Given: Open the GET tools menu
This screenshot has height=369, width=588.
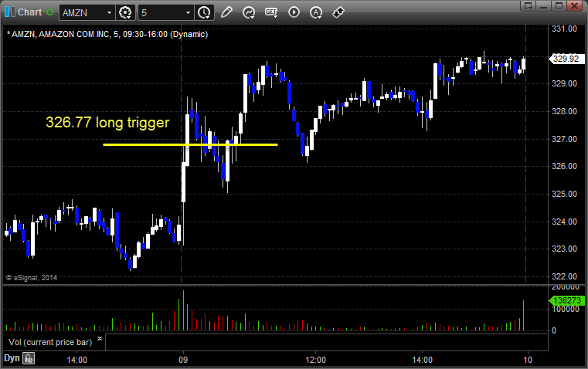Looking at the screenshot, I should tap(271, 12).
